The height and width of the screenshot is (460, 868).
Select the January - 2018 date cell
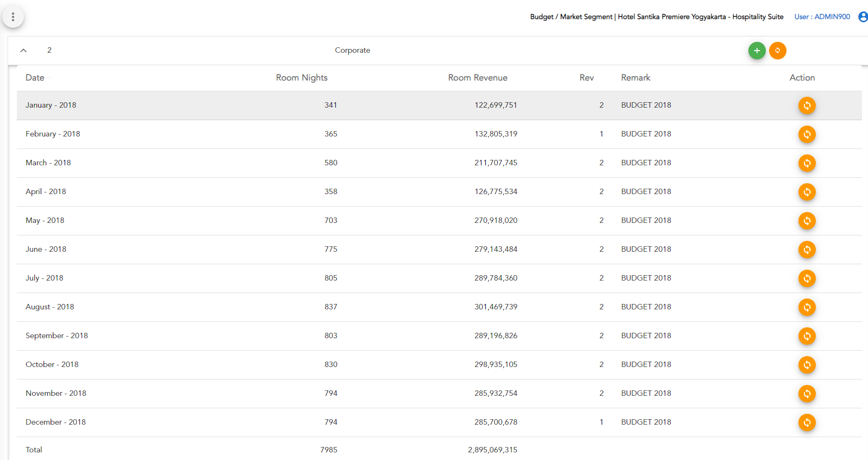(51, 105)
